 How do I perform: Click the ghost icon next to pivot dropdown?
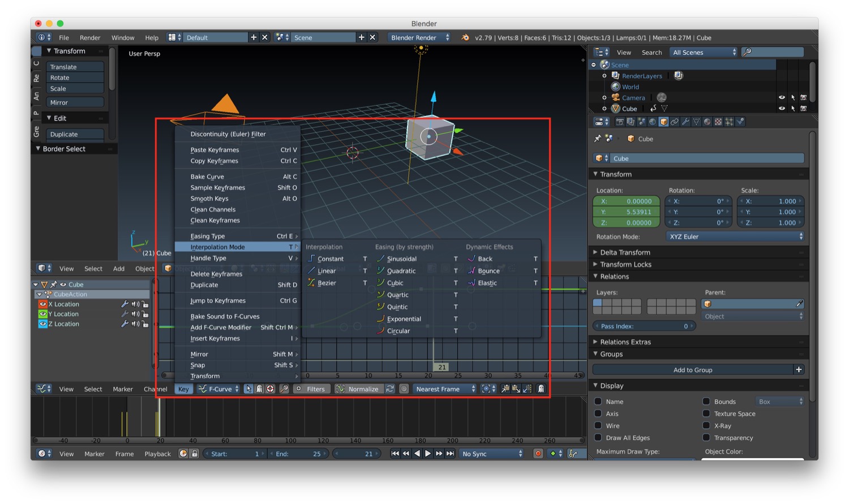pos(541,389)
